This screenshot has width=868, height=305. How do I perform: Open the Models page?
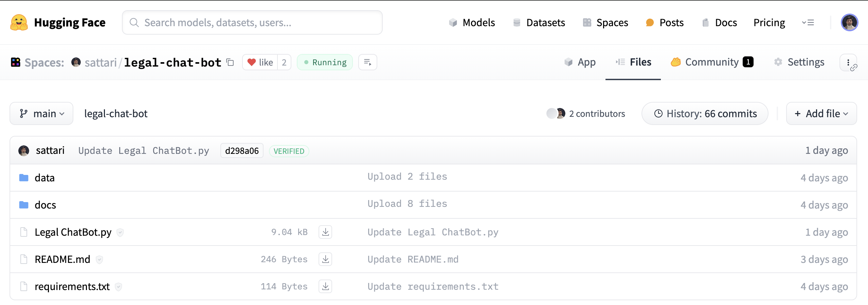tap(472, 23)
